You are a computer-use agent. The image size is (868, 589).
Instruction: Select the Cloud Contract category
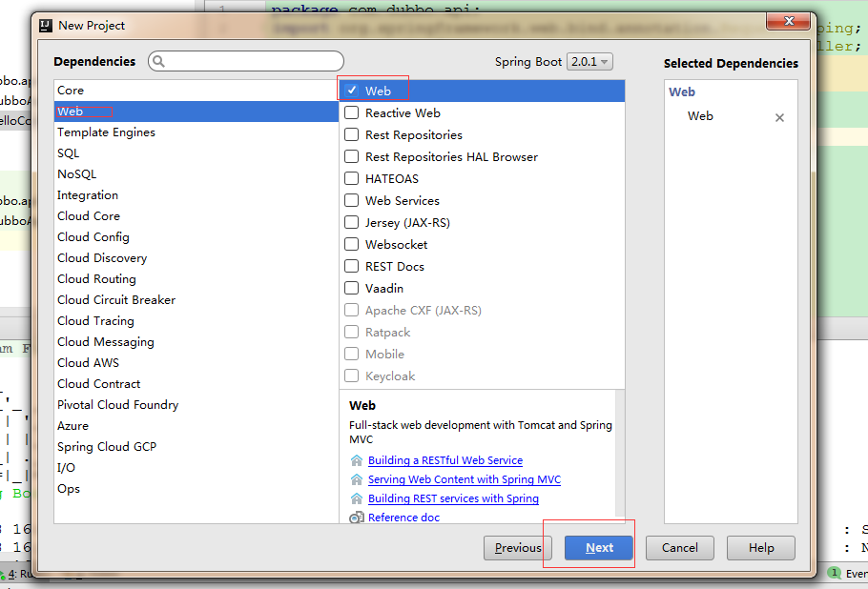click(196, 384)
